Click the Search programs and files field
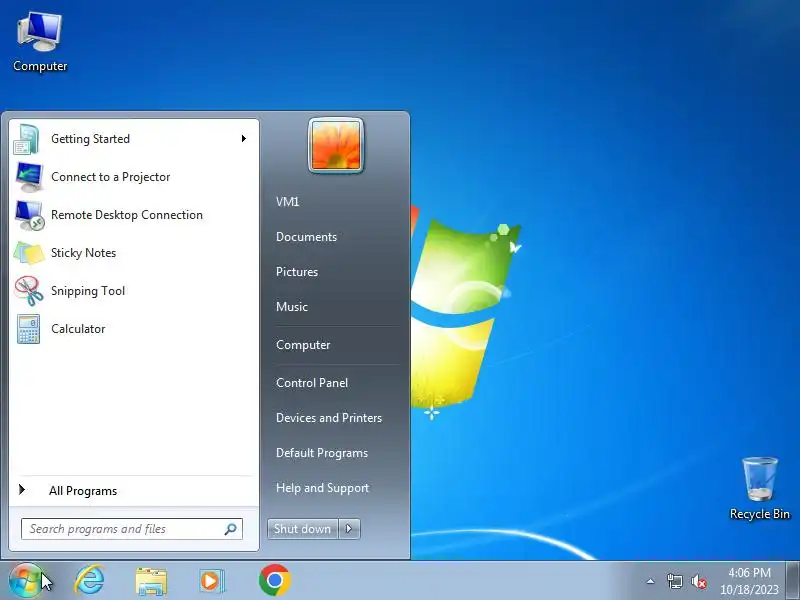The width and height of the screenshot is (800, 600). click(x=132, y=529)
